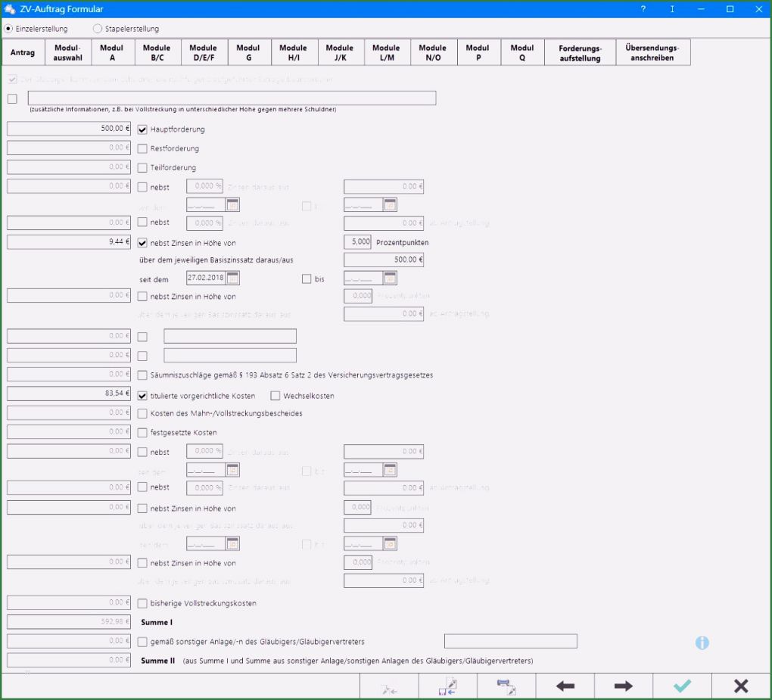Click the Prozentpunkten field showing 5,000
This screenshot has height=700, width=772.
tap(357, 242)
